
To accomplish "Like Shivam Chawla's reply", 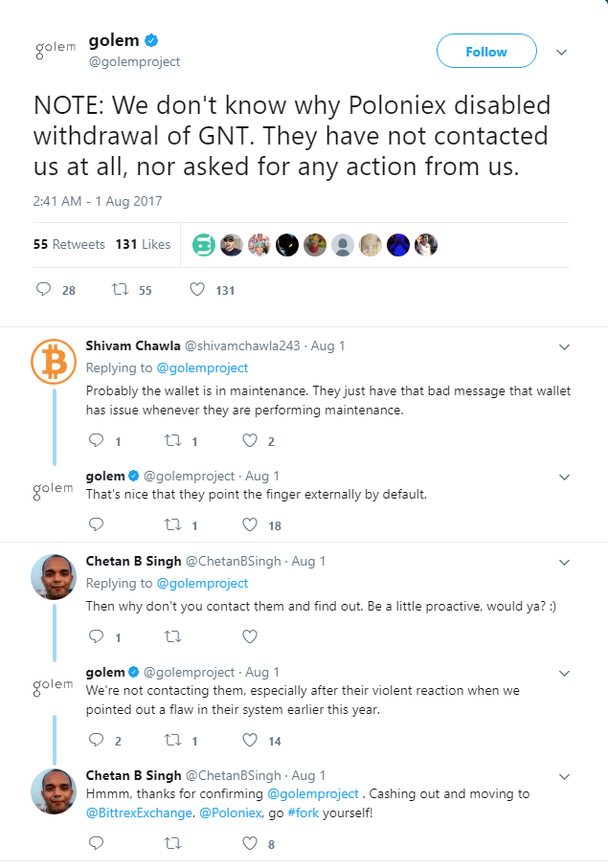I will (250, 441).
